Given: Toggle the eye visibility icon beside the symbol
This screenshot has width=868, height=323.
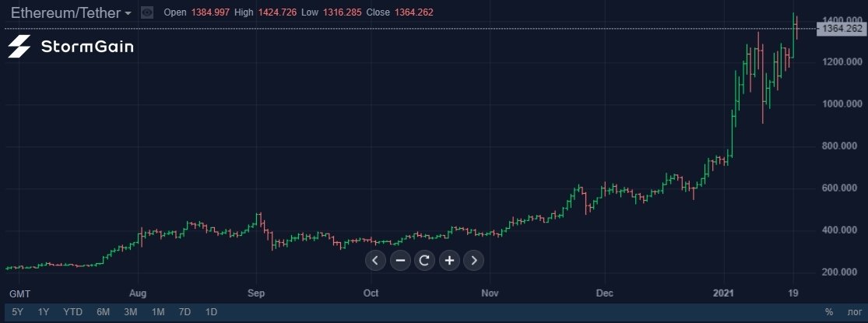Looking at the screenshot, I should point(146,12).
